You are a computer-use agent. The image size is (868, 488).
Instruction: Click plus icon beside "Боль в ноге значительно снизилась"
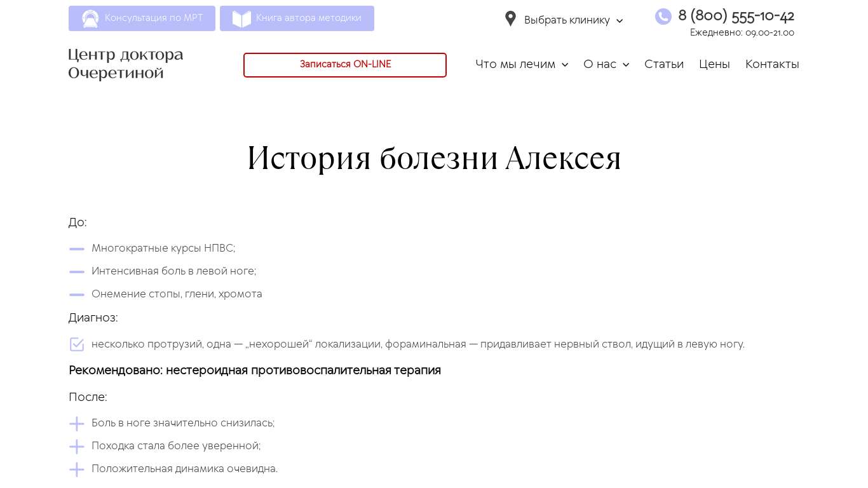(x=77, y=424)
